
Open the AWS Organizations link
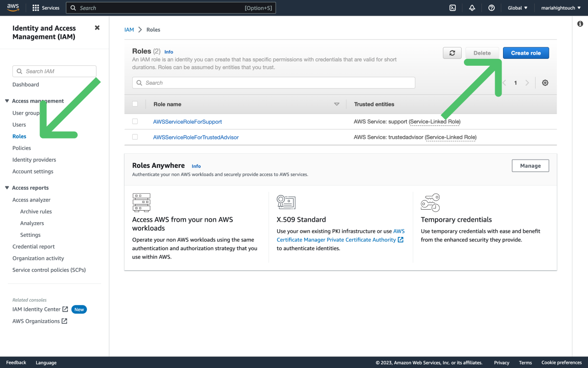[x=36, y=321]
